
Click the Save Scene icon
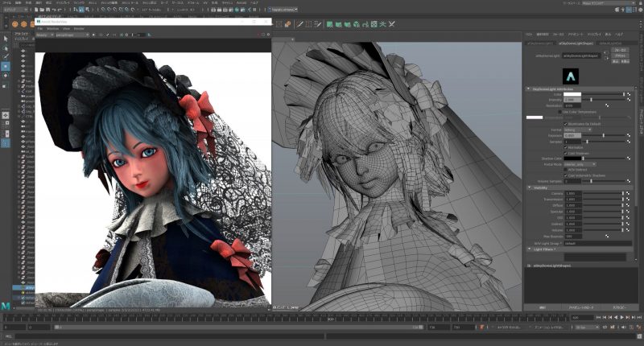click(48, 10)
